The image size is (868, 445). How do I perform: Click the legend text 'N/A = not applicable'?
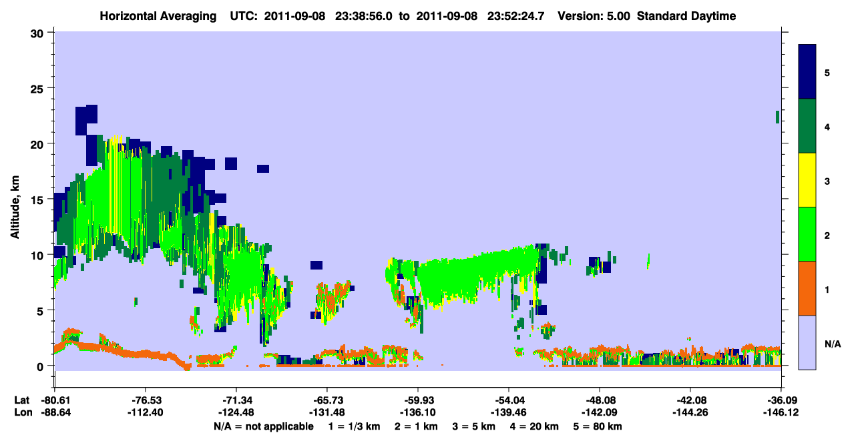point(264,426)
